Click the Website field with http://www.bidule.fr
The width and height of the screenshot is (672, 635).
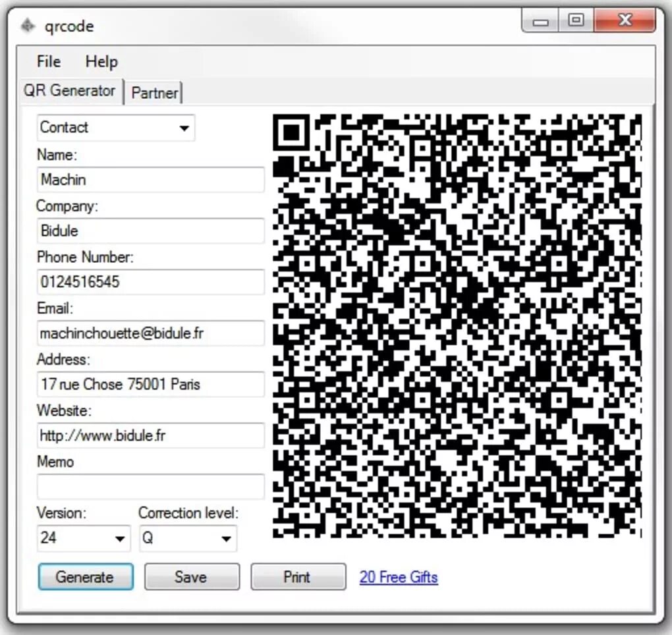[150, 436]
